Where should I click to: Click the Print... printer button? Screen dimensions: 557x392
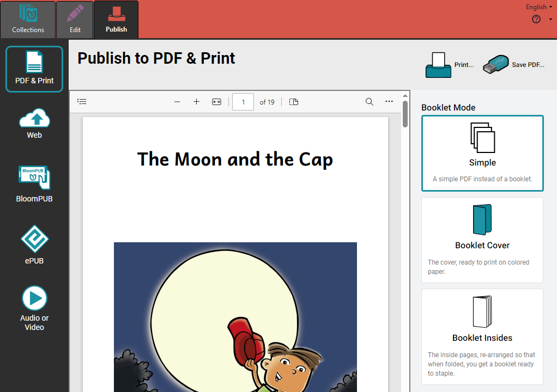450,65
